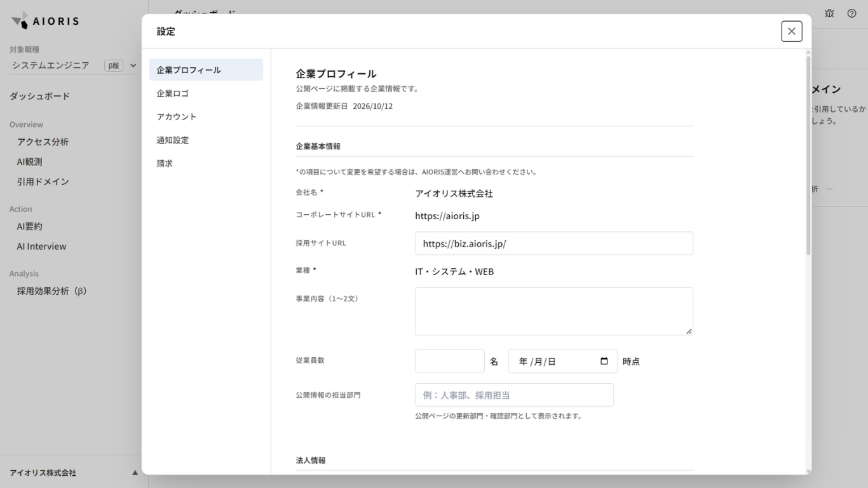This screenshot has width=868, height=488.
Task: Focus the 公開情報の担当部門 input field
Action: pyautogui.click(x=515, y=395)
